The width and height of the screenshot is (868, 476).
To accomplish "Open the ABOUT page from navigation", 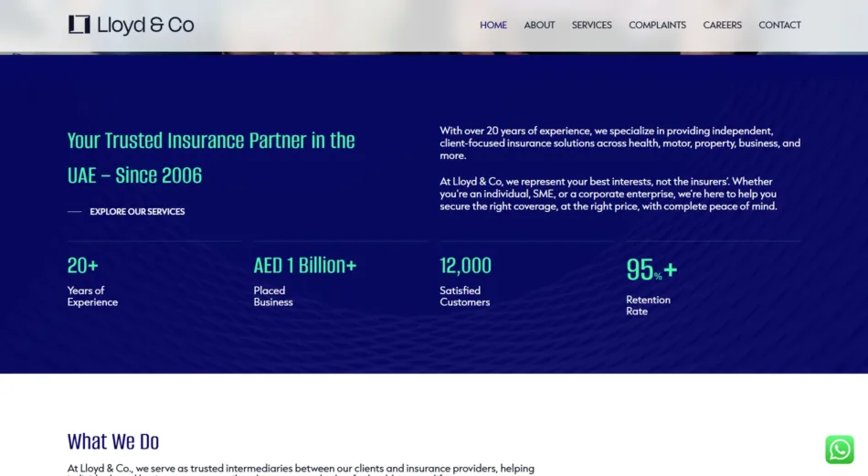I will (539, 26).
